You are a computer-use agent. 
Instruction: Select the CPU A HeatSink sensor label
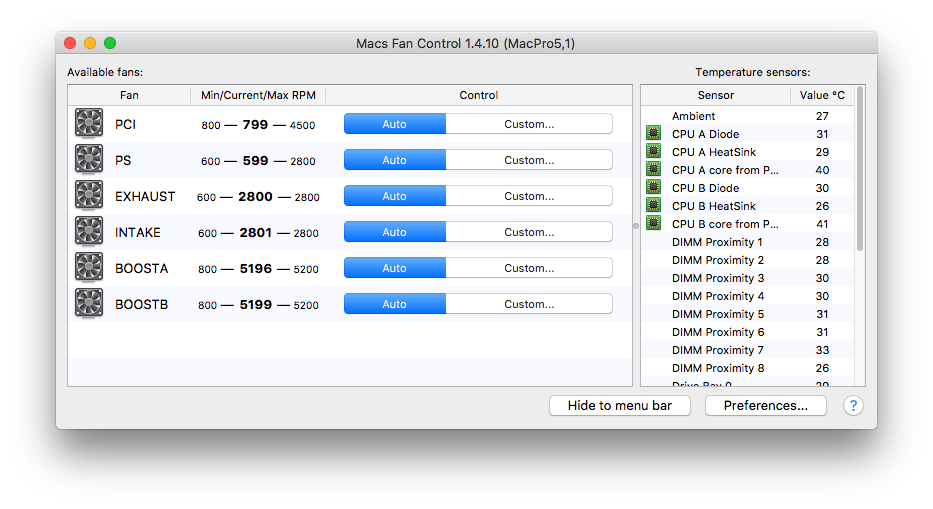pos(713,152)
